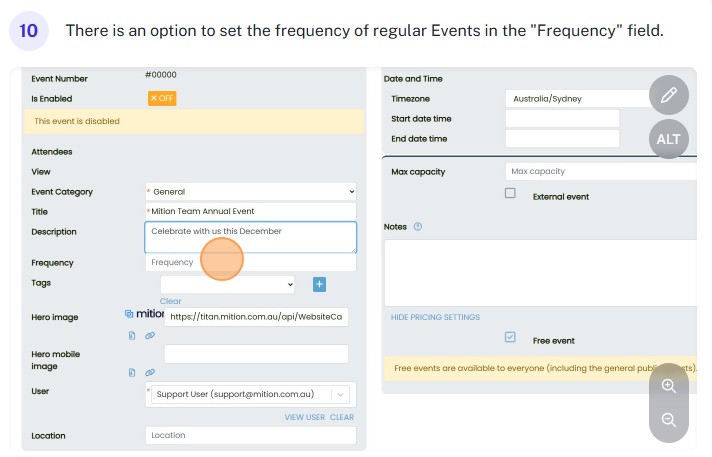Zoom out with the magnifier minus icon
The width and height of the screenshot is (712, 457).
(668, 420)
